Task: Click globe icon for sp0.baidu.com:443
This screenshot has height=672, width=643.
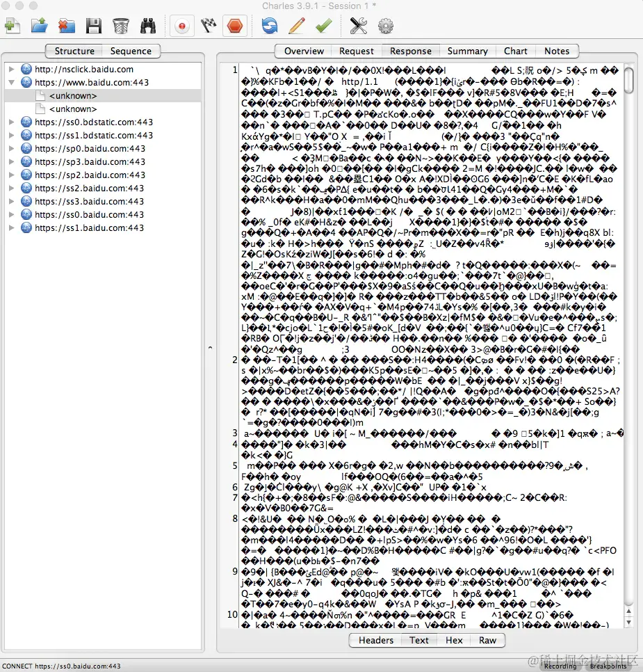Action: (x=26, y=149)
